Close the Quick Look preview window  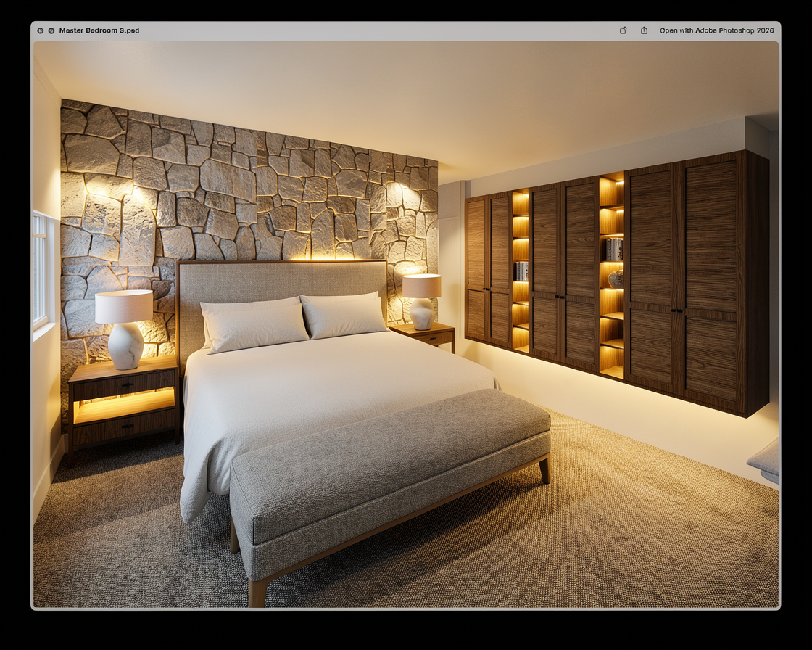[x=41, y=30]
